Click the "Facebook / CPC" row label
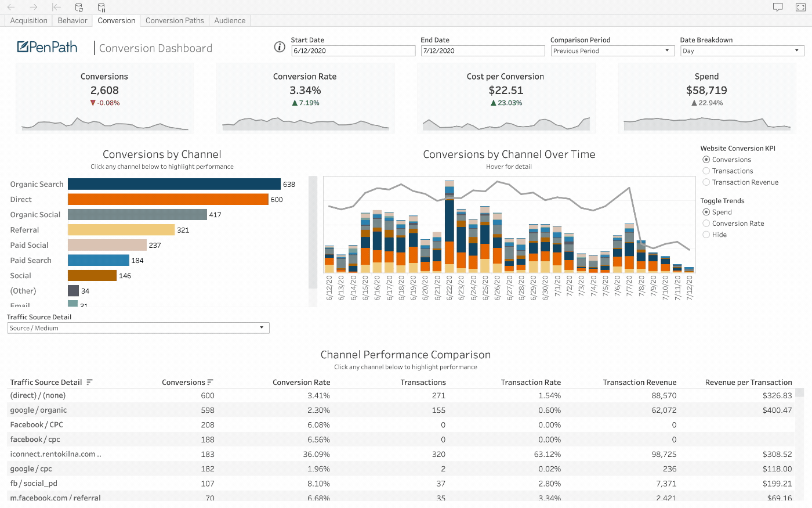 click(37, 424)
